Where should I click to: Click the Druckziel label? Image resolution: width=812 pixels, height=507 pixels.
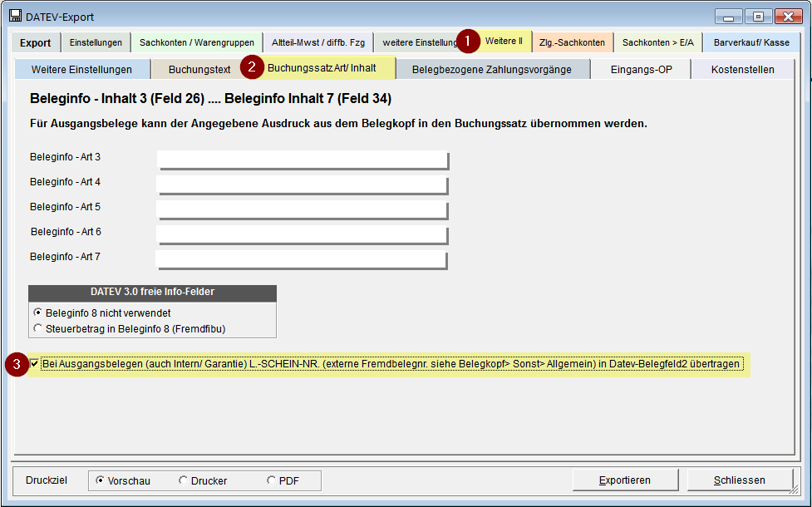click(47, 480)
